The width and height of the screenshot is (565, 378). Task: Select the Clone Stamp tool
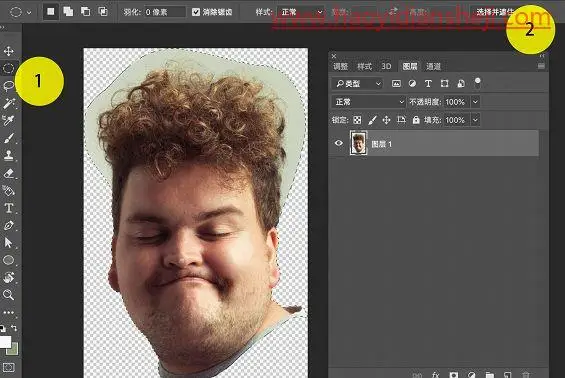click(9, 155)
